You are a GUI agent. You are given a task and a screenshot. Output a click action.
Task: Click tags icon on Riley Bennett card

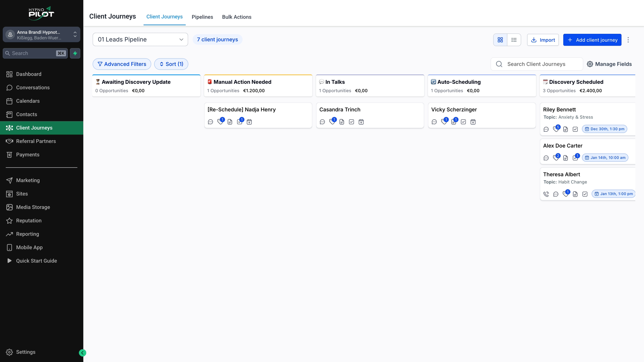(x=556, y=129)
